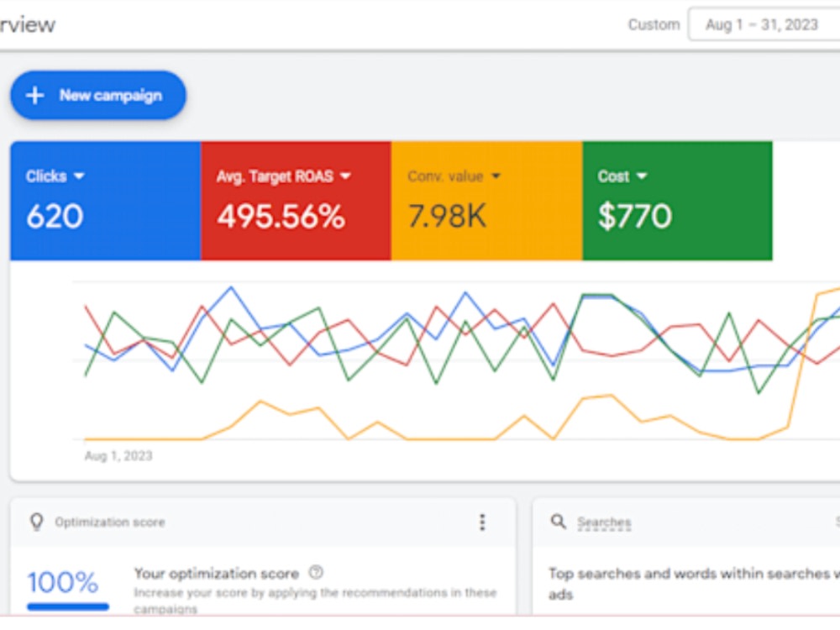The image size is (840, 630).
Task: Click the $770 cost value
Action: [634, 217]
